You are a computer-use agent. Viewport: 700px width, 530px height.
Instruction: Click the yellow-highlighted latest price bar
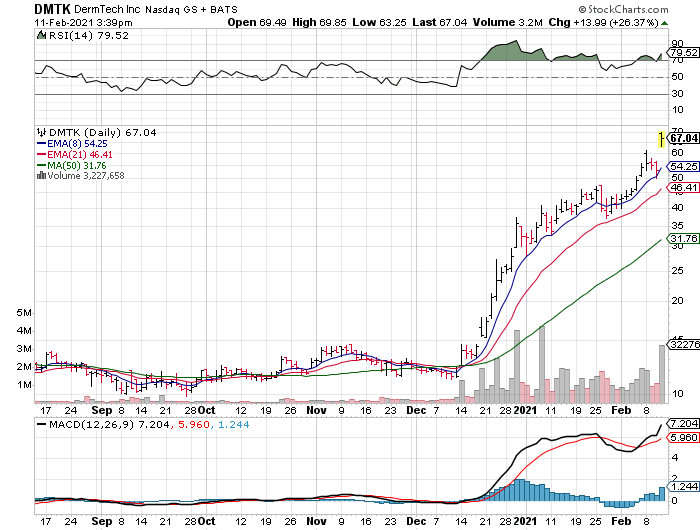[x=662, y=139]
